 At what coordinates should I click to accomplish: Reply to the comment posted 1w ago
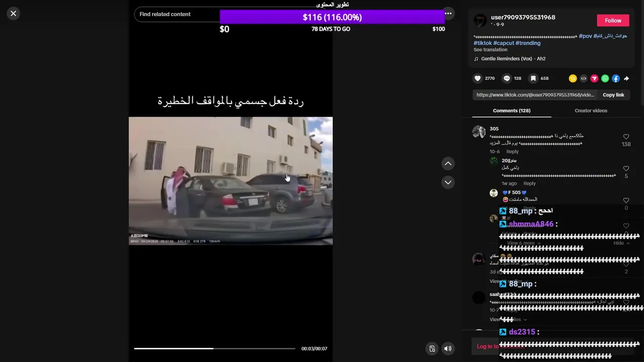(x=529, y=184)
